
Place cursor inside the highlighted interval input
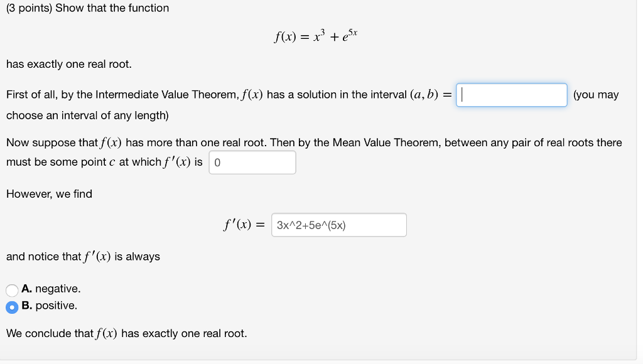(511, 94)
